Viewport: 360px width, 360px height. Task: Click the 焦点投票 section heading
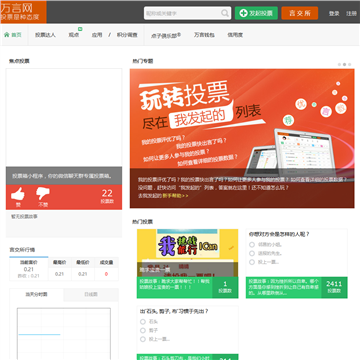[x=19, y=61]
